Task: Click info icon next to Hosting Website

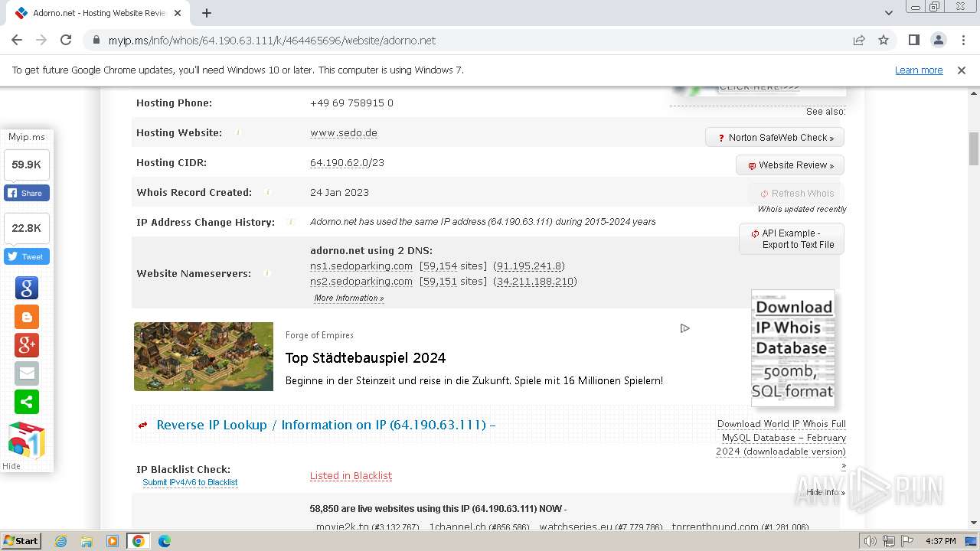Action: tap(238, 132)
